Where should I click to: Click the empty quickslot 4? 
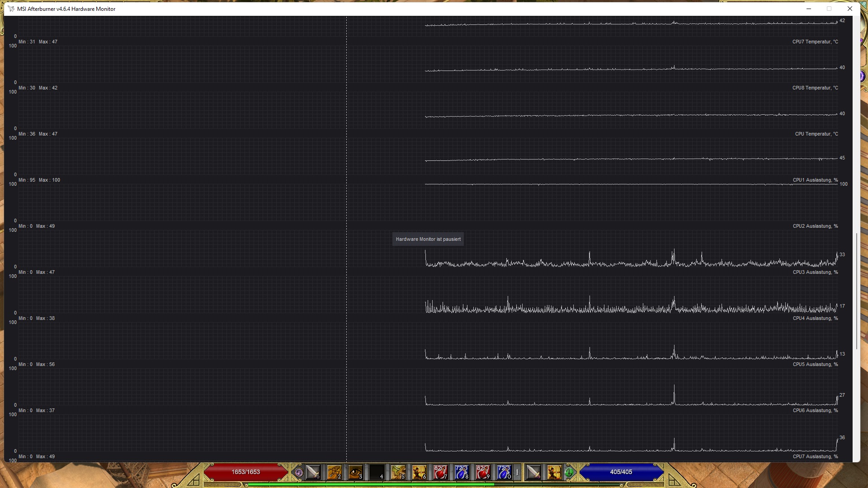(377, 473)
